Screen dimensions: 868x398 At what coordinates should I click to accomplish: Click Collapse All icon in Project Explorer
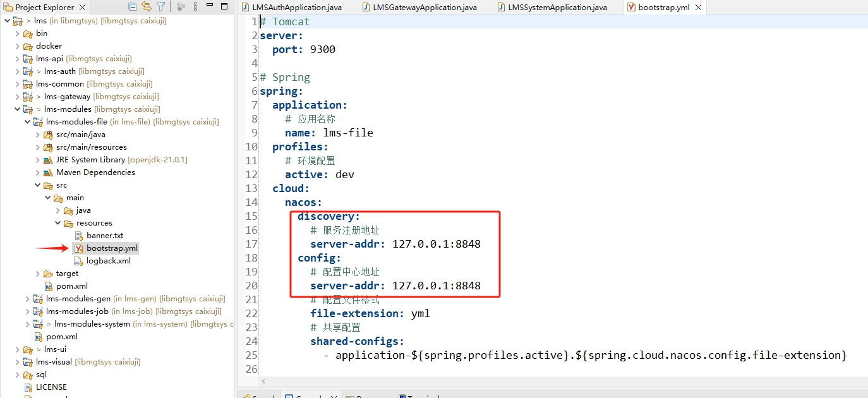pyautogui.click(x=132, y=7)
